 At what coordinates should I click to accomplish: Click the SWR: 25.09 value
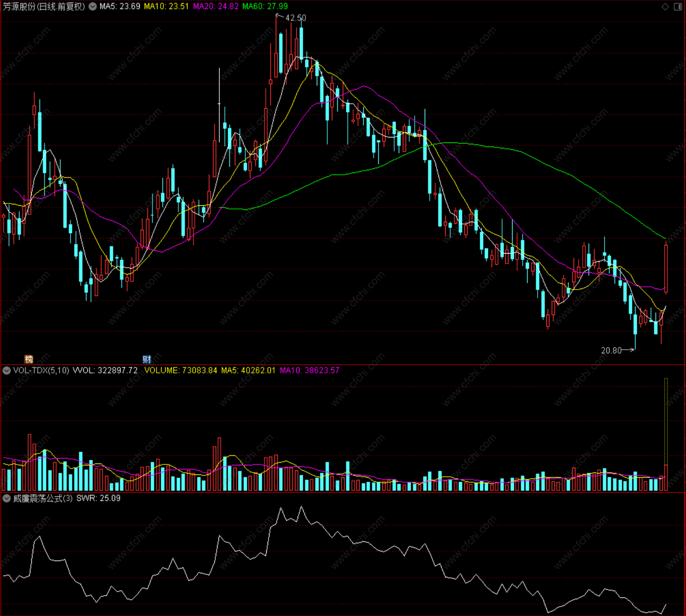[x=98, y=498]
